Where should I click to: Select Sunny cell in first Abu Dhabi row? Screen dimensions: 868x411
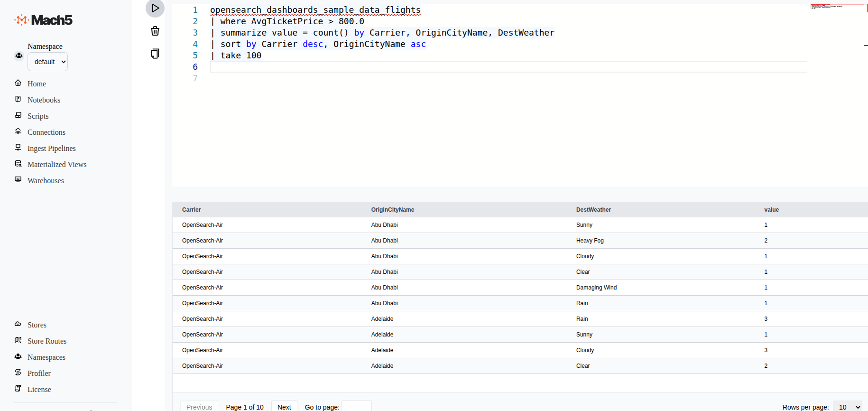(x=584, y=225)
